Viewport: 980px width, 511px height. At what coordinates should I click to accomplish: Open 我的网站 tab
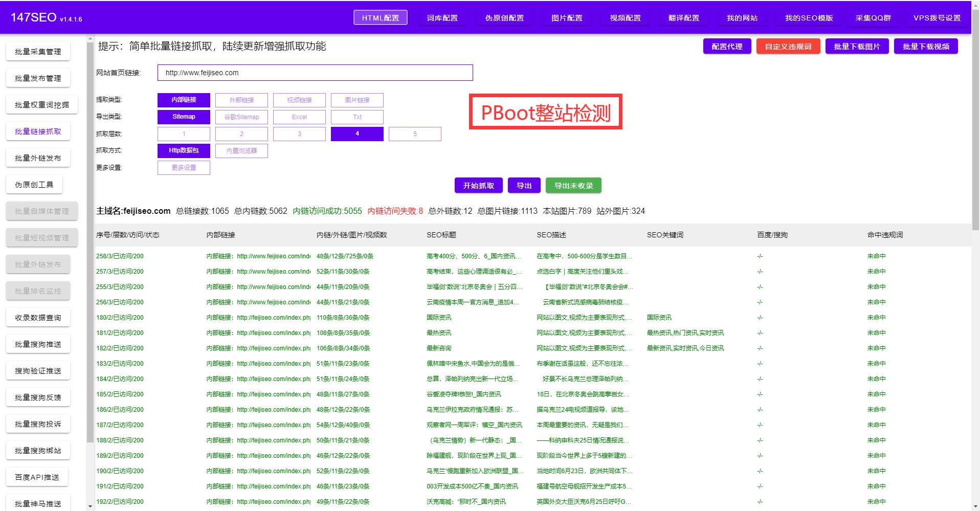[742, 18]
